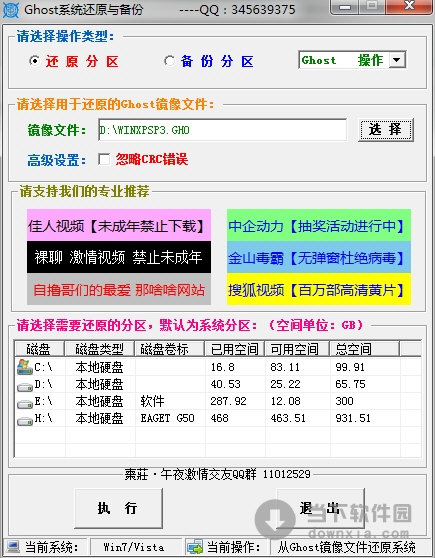Select the volume label 软件 cell
This screenshot has width=435, height=558.
pyautogui.click(x=152, y=401)
